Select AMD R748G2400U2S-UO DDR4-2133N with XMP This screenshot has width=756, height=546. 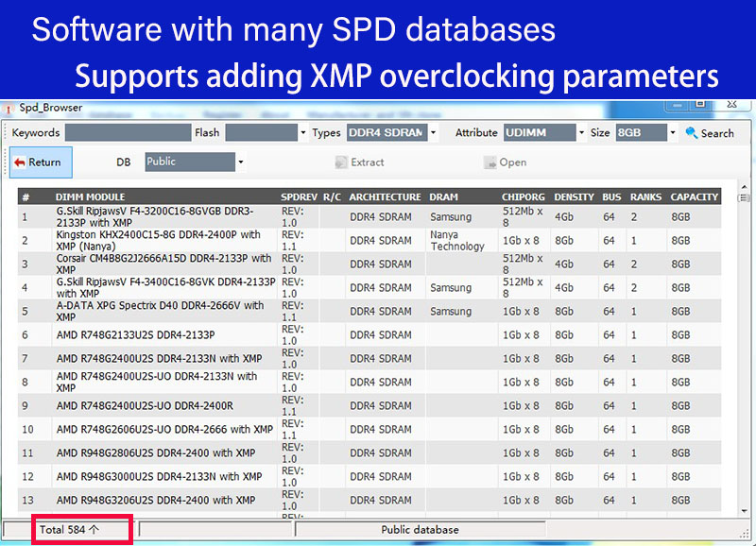369,383
